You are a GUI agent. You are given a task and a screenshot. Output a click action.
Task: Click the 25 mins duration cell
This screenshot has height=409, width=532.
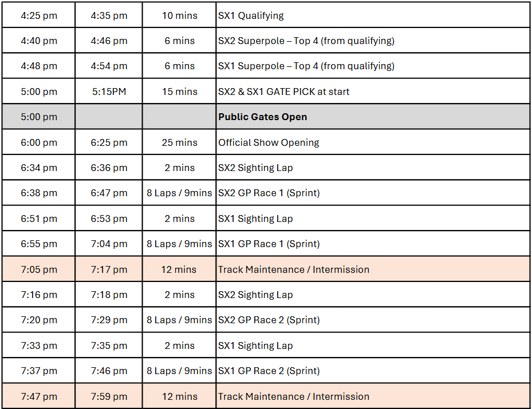[x=179, y=142]
